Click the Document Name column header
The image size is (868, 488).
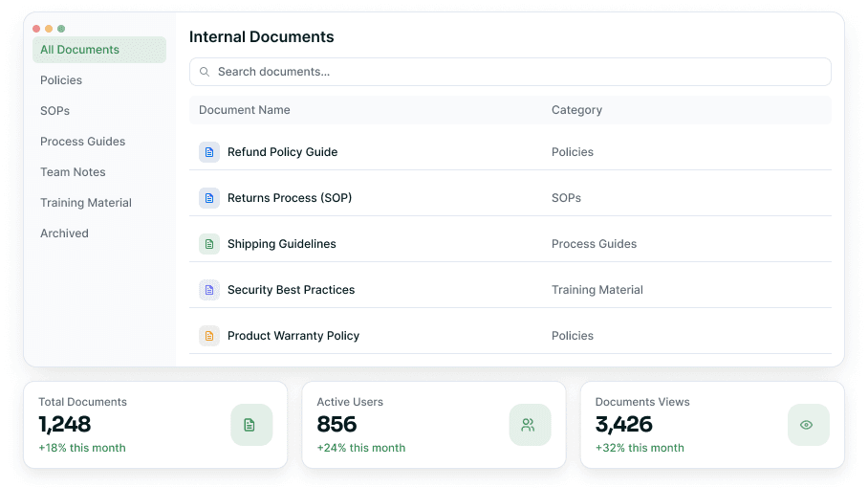click(244, 110)
